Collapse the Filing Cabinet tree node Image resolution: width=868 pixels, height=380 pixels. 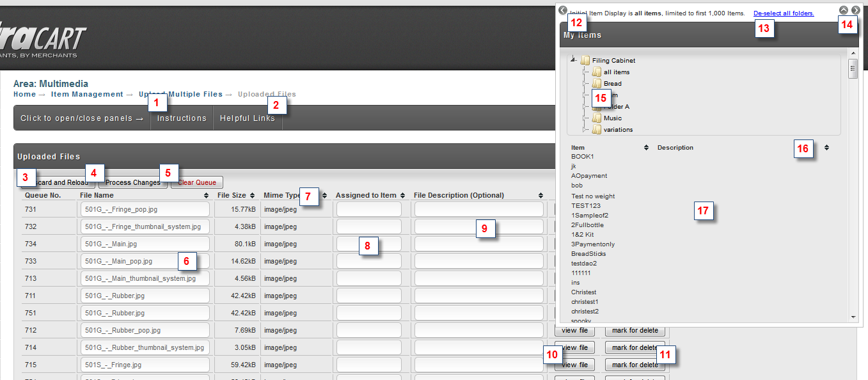pos(574,59)
